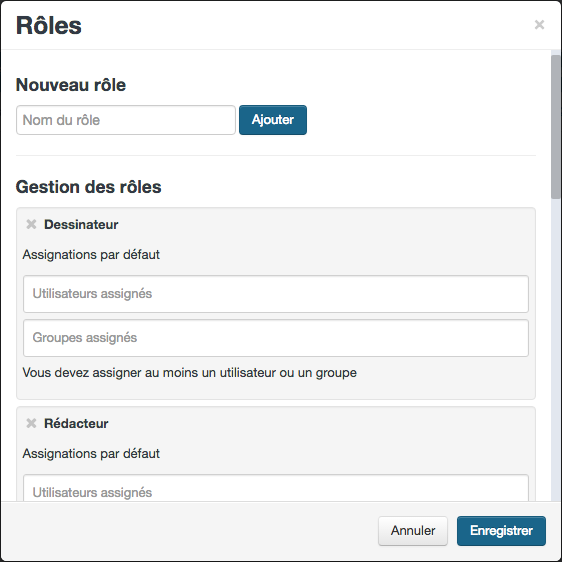The image size is (562, 562).
Task: Open Groupes assignés field under Dessinateur
Action: pos(276,338)
